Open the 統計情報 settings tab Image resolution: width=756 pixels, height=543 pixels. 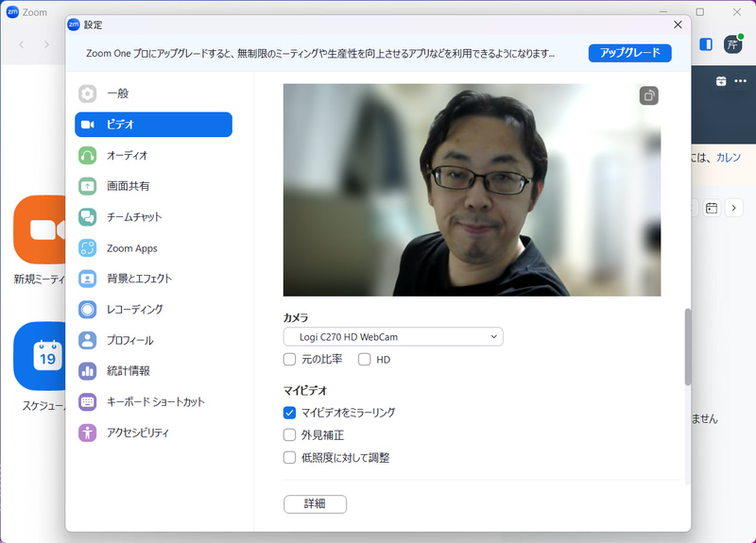coord(153,371)
